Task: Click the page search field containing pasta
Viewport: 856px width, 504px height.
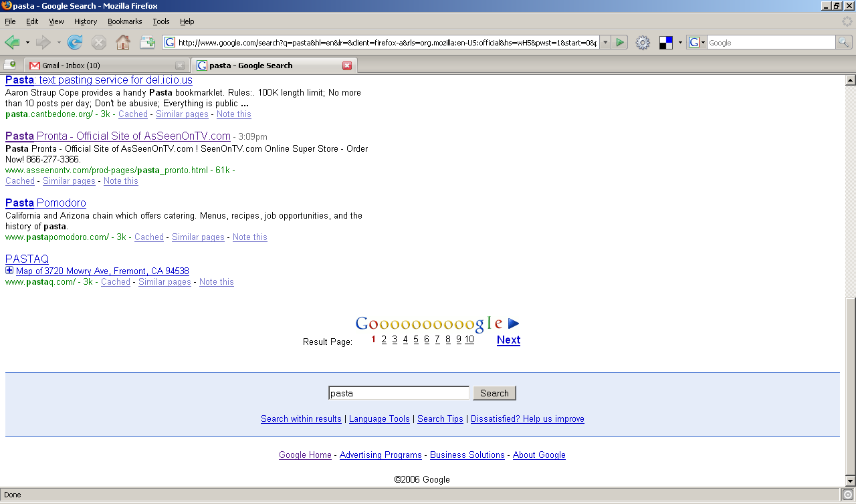Action: (399, 393)
